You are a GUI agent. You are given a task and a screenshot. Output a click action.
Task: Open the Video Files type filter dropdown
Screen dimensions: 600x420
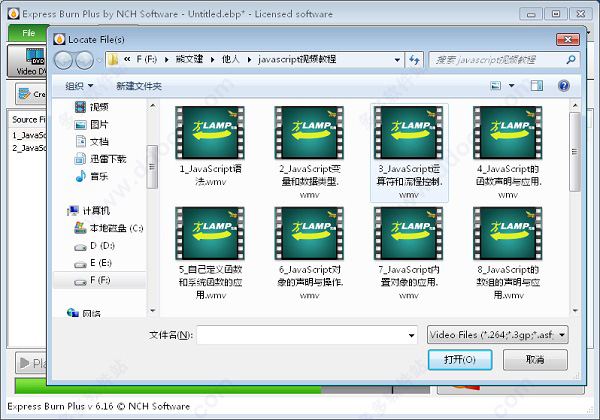(497, 335)
